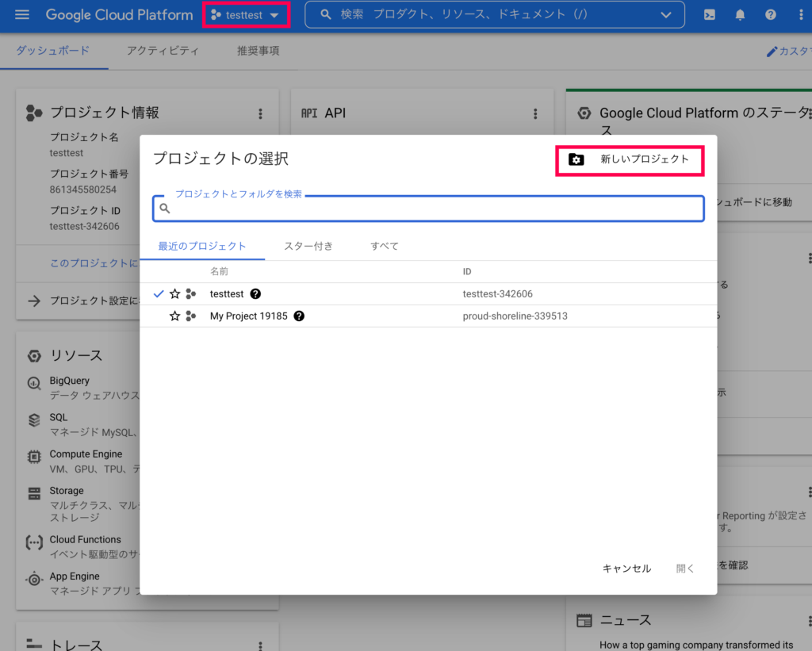Open the API card options menu
Image resolution: width=812 pixels, height=651 pixels.
(535, 114)
